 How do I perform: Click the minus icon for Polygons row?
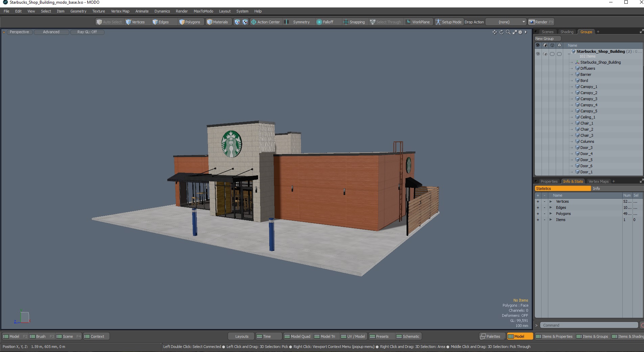point(545,214)
